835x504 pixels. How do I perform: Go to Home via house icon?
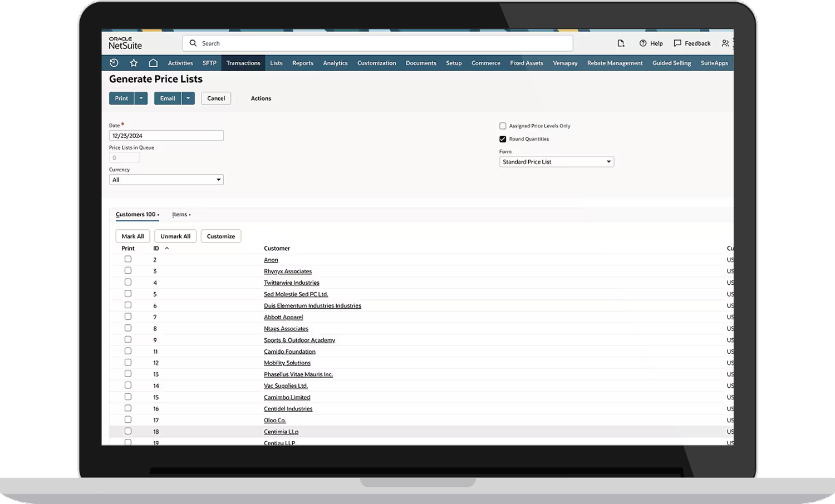pos(153,63)
